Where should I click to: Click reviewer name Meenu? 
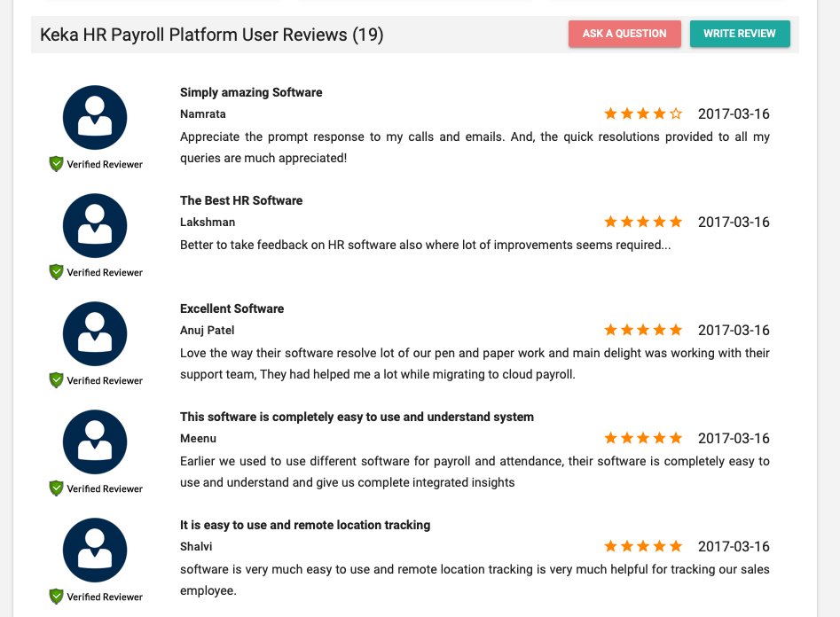point(198,438)
